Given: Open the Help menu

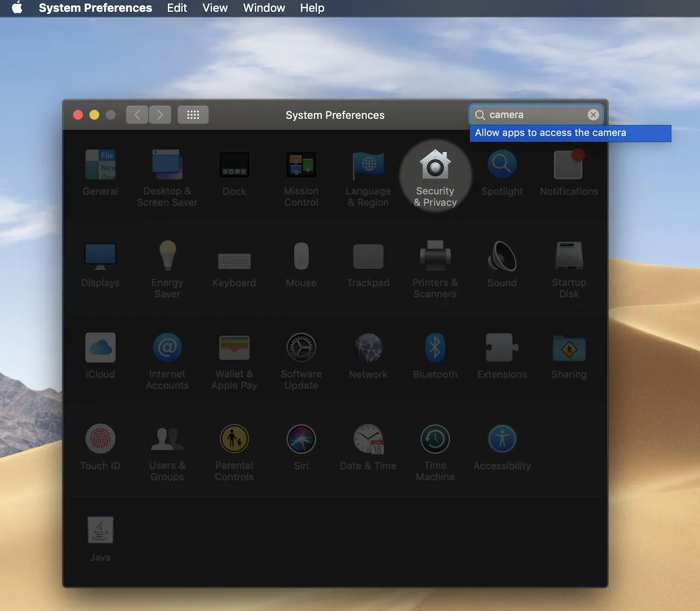Looking at the screenshot, I should click(x=312, y=8).
